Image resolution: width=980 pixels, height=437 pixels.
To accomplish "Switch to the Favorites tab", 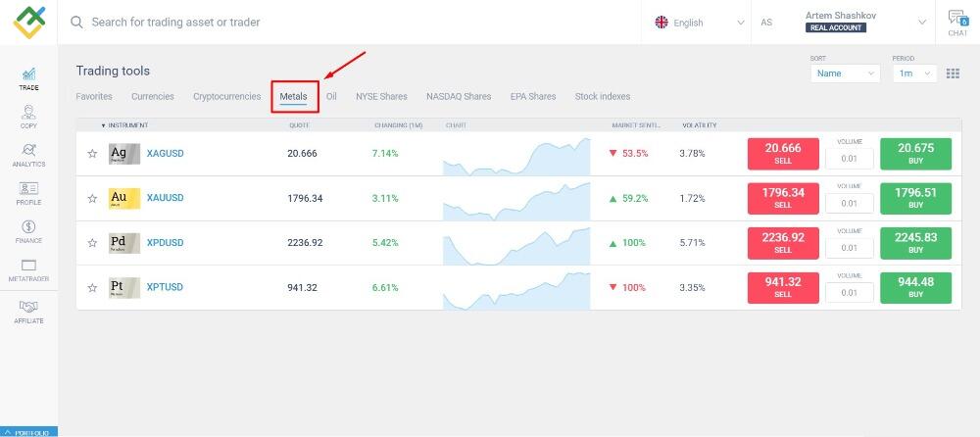I will click(94, 97).
